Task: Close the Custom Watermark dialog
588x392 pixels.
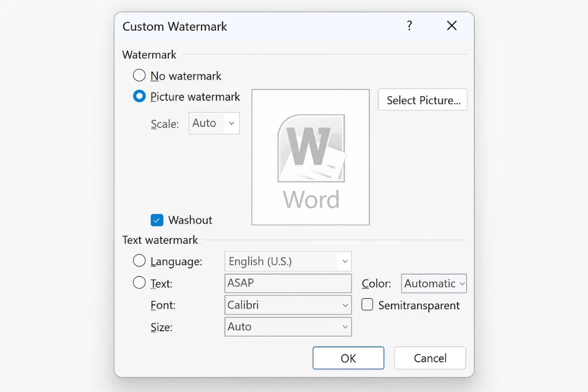Action: pos(451,26)
